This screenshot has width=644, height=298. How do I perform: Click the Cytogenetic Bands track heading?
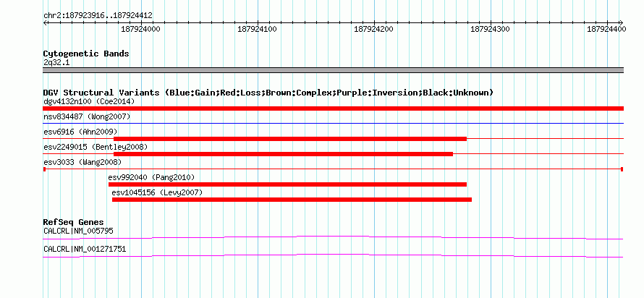(86, 54)
